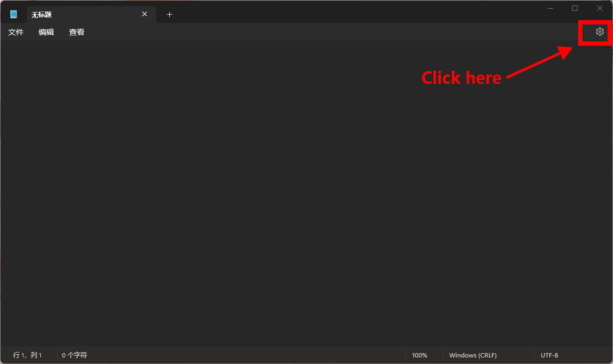This screenshot has width=613, height=364.
Task: Click the UTF-8 encoding indicator
Action: tap(549, 355)
